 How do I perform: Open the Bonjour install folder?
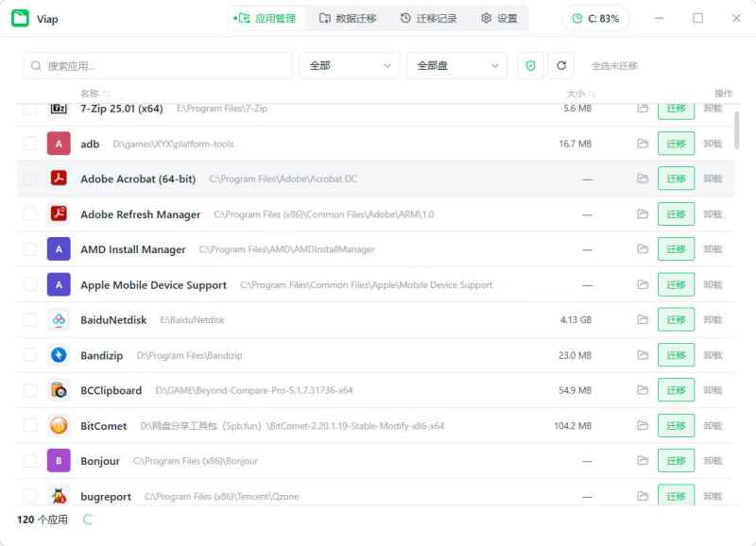643,461
